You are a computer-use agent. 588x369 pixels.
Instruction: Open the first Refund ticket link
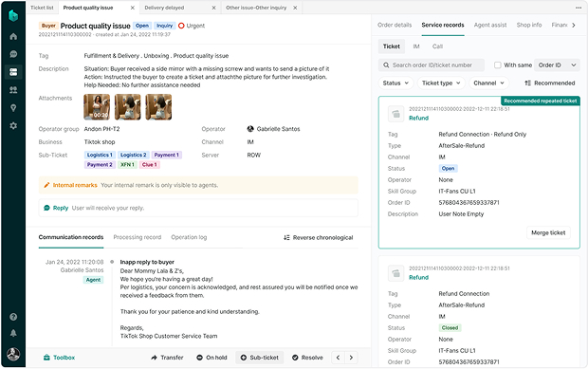(418, 118)
